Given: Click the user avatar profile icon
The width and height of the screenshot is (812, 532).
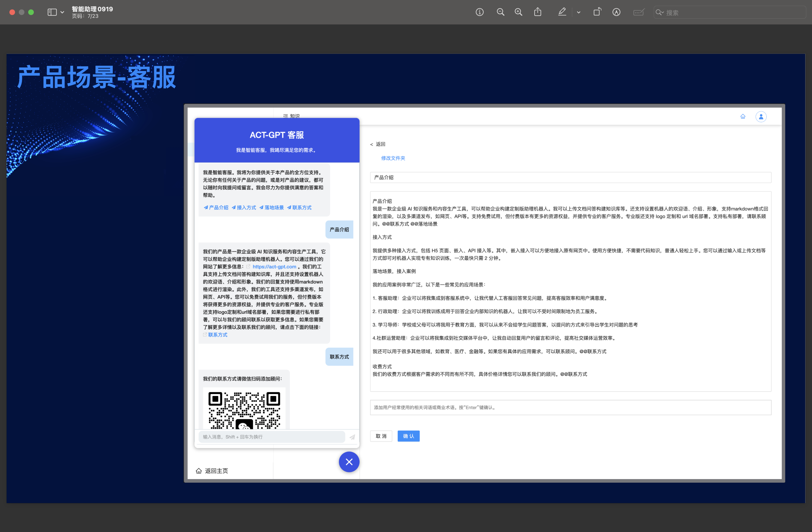Looking at the screenshot, I should click(x=761, y=117).
